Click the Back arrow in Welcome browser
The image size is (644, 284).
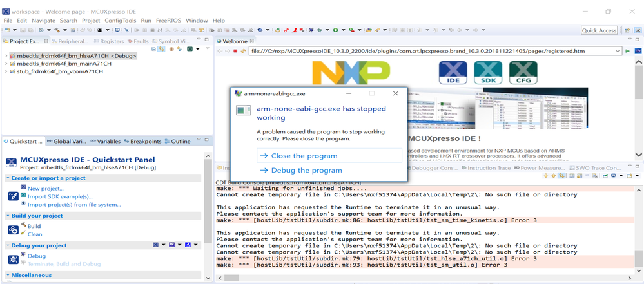point(219,51)
